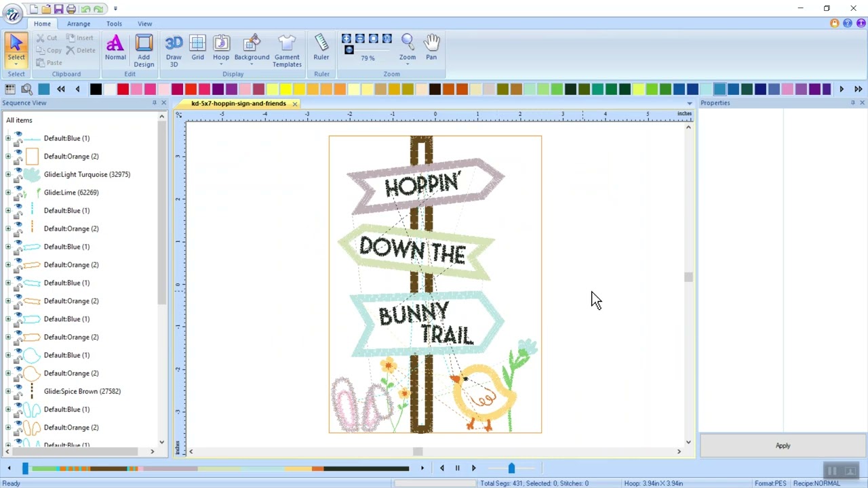Pick the black thread color swatch
868x488 pixels.
click(x=96, y=89)
